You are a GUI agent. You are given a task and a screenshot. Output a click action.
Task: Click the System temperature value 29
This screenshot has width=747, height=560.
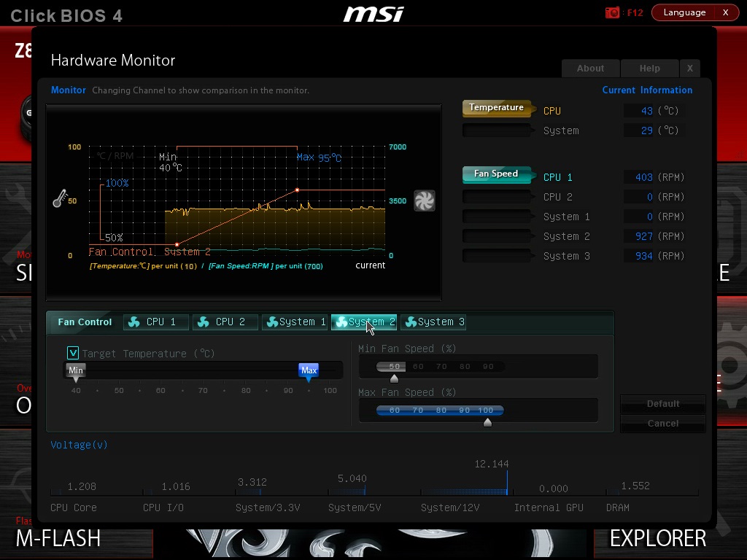click(646, 131)
